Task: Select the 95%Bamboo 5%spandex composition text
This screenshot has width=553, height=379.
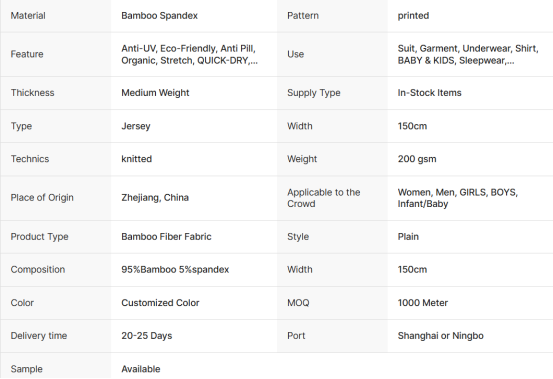Action: point(175,270)
